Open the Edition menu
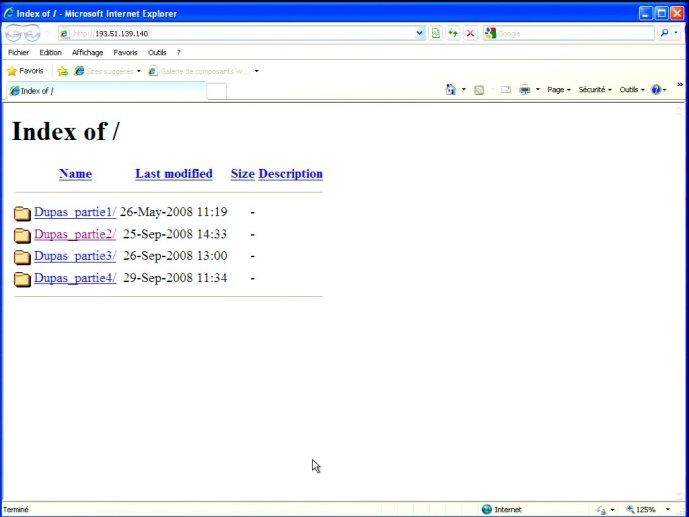The image size is (689, 517). (50, 52)
